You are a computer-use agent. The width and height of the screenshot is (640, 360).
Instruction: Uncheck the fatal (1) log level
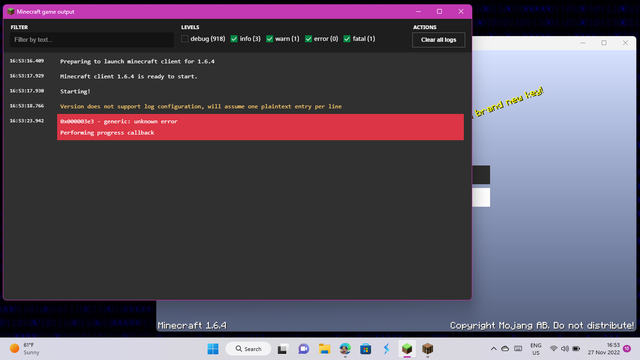[x=347, y=39]
